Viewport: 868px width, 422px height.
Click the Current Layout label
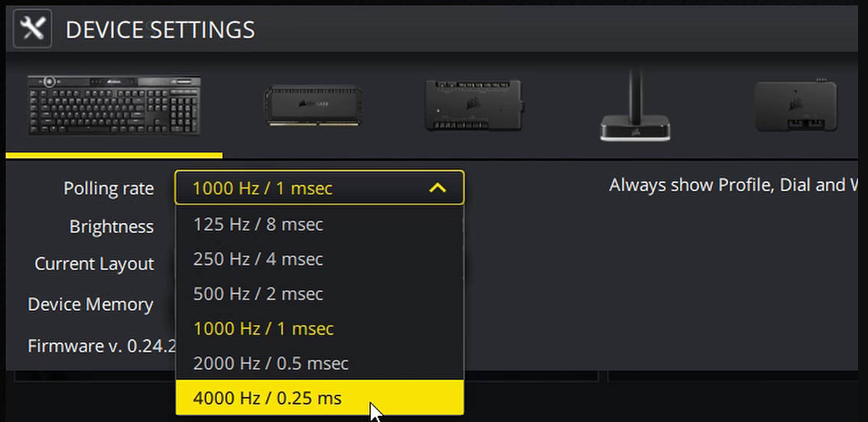click(x=94, y=264)
